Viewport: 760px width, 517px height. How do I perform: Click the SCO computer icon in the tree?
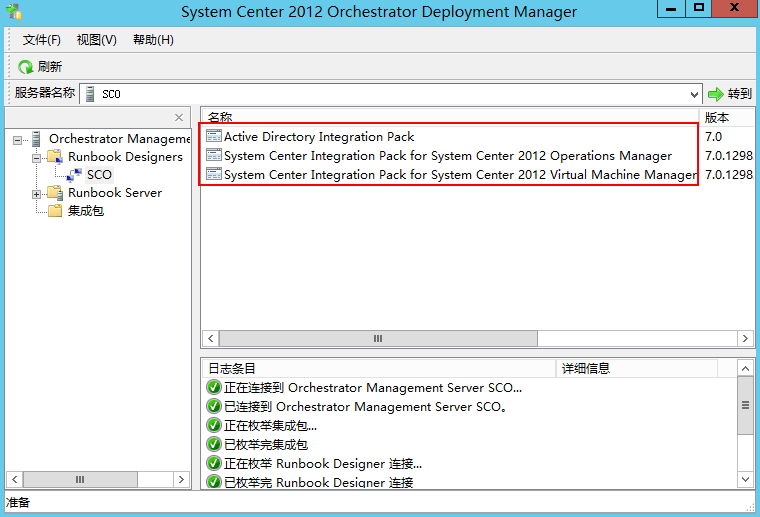coord(74,175)
